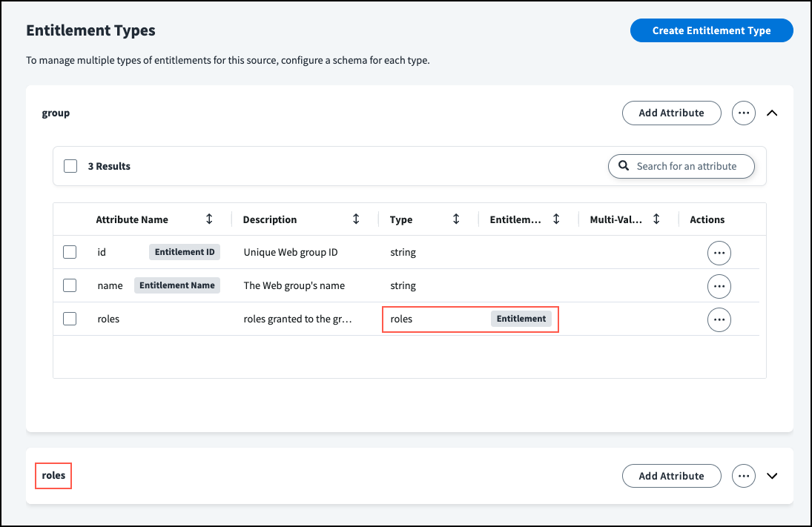The width and height of the screenshot is (812, 527).
Task: Check the roles attribute row checkbox
Action: coord(70,319)
